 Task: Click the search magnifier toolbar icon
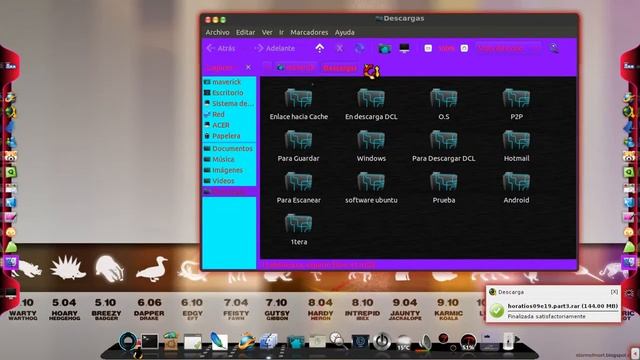click(x=553, y=48)
